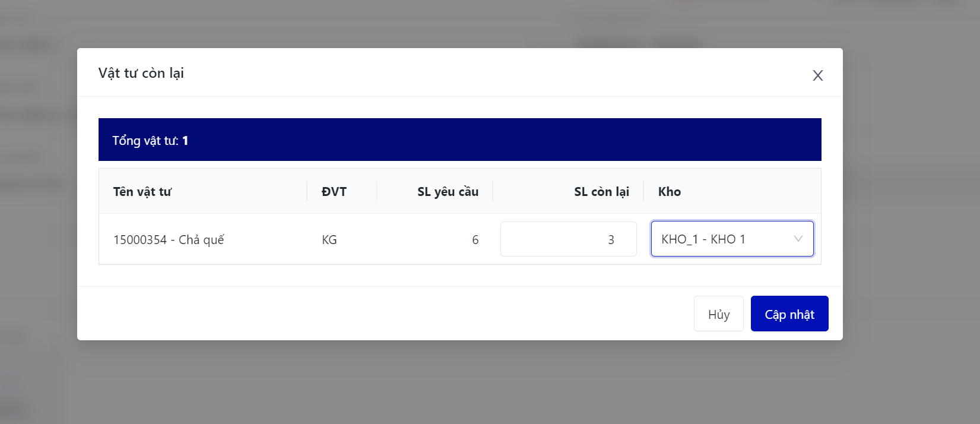Select the 15000354 - Chả quế material cell
The height and width of the screenshot is (424, 980).
pos(169,240)
